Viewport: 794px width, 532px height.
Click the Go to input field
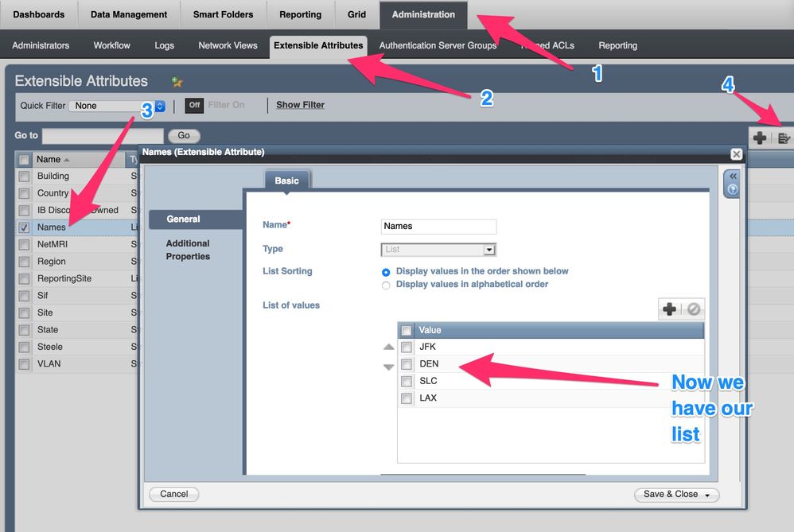pyautogui.click(x=103, y=136)
